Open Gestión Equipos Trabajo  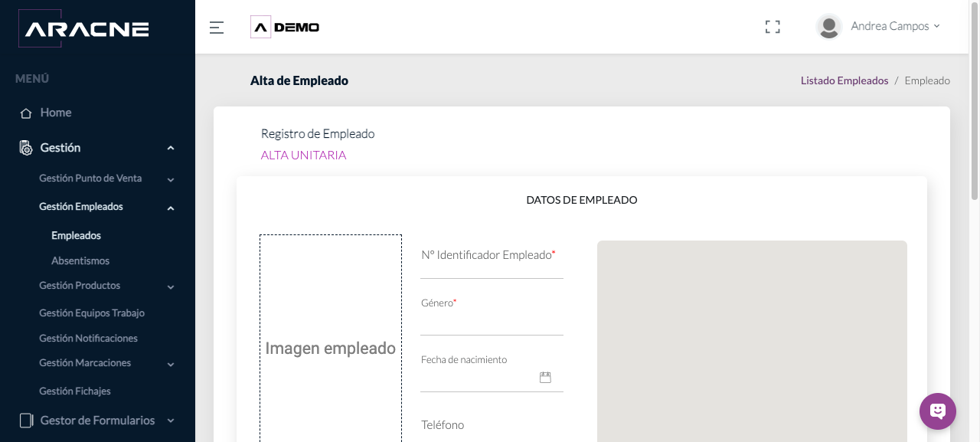(x=92, y=313)
